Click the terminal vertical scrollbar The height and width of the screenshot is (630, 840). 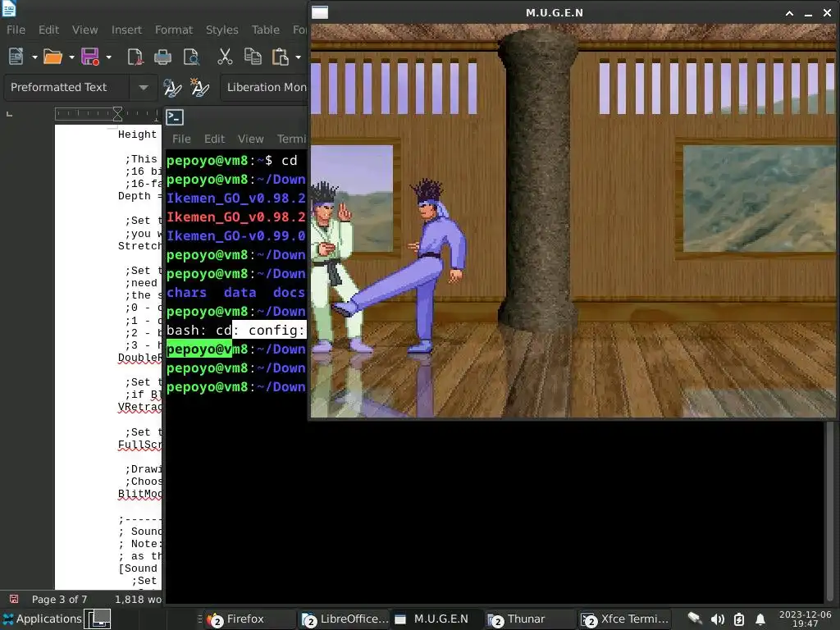(829, 512)
